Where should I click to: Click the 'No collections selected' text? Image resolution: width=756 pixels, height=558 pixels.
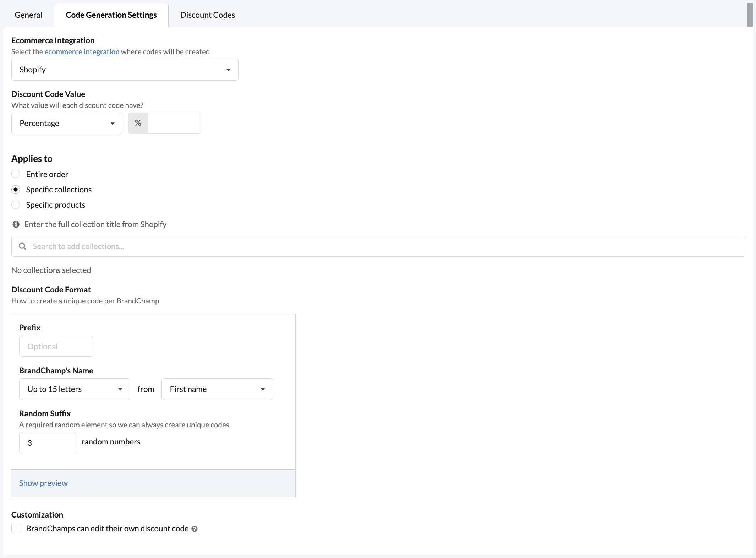[x=51, y=270]
